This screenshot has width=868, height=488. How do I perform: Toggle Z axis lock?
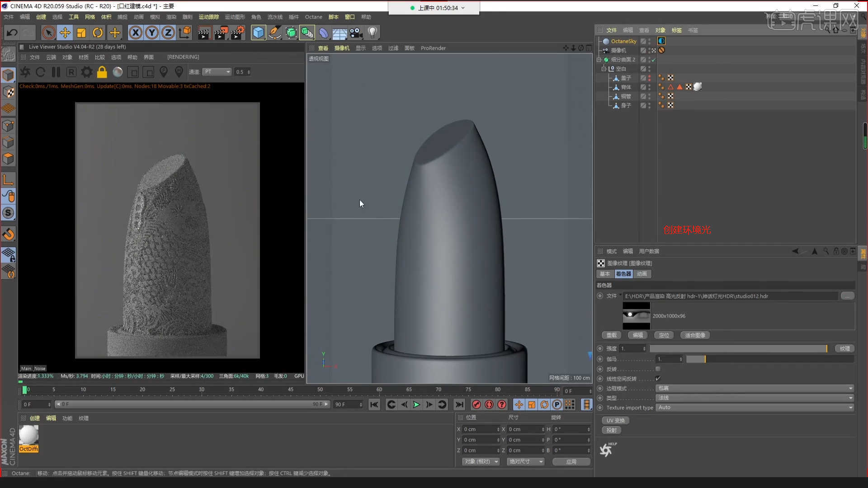pyautogui.click(x=168, y=33)
